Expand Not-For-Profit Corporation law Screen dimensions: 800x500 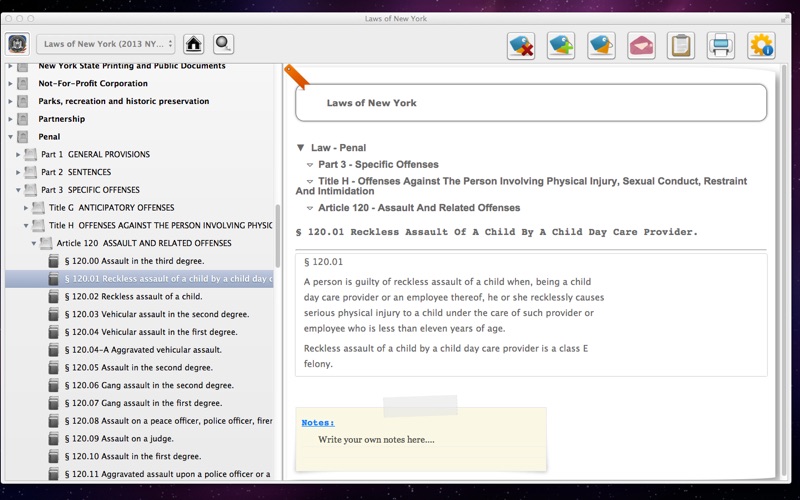click(x=10, y=83)
